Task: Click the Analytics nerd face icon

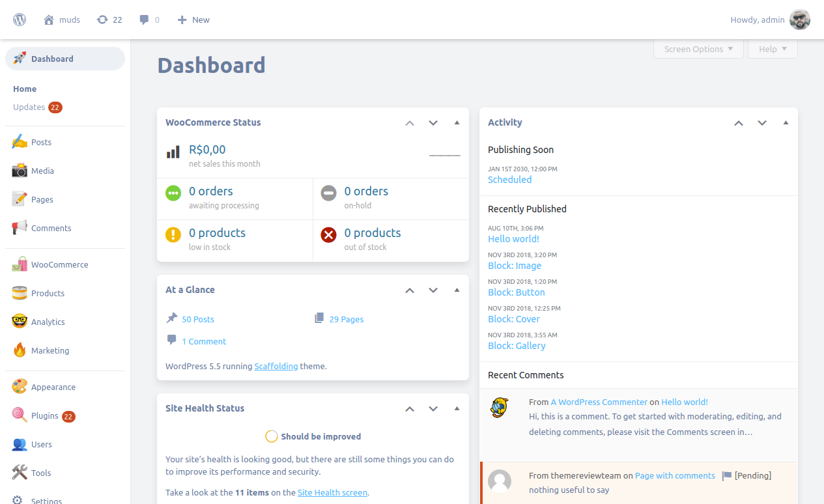Action: coord(20,322)
